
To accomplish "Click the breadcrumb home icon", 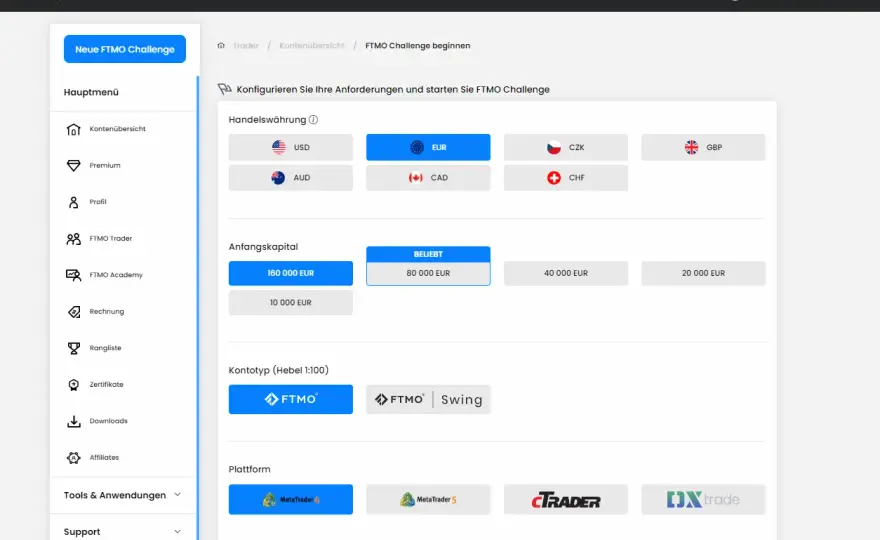I will [x=221, y=45].
